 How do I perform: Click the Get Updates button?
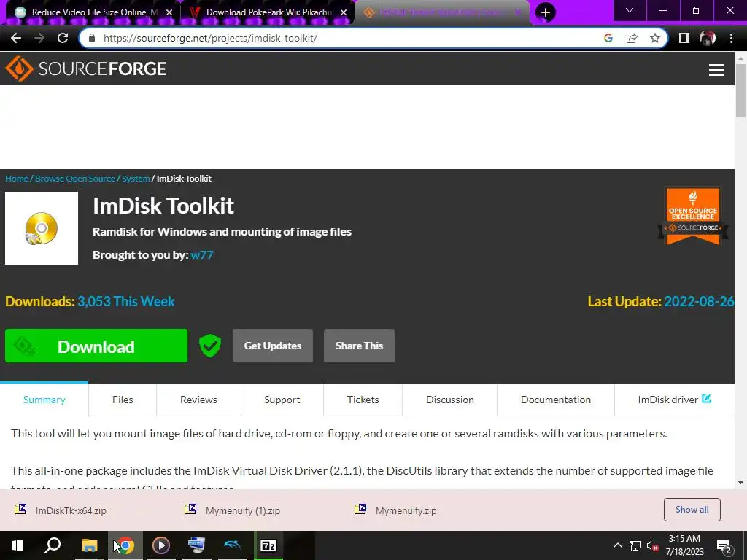[x=273, y=346]
